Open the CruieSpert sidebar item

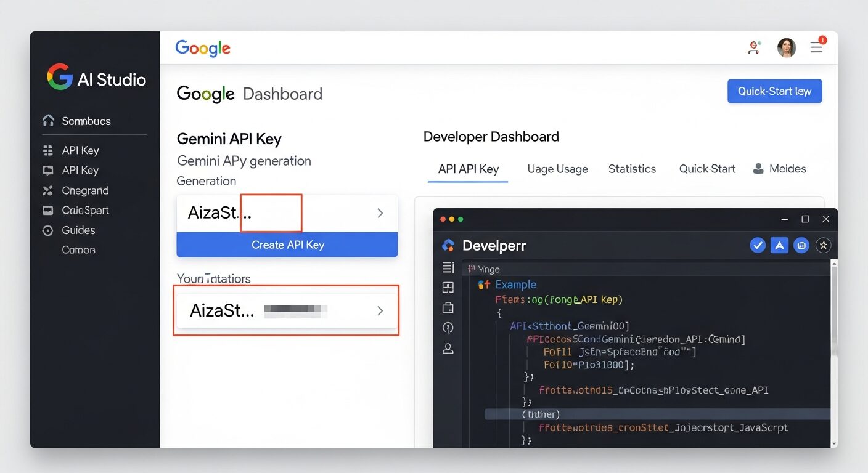point(75,210)
